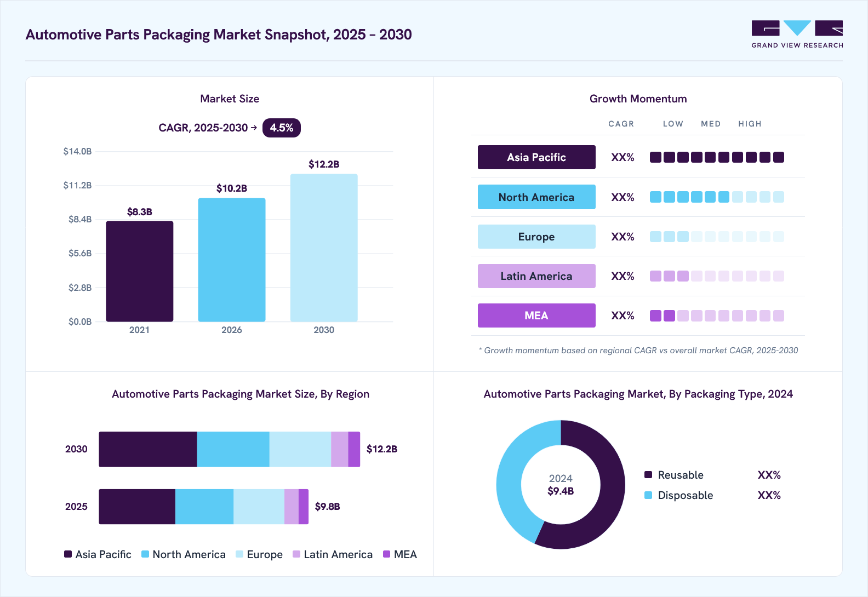This screenshot has height=597, width=868.
Task: Click the North America segment of the 2025 stacked bar
Action: 204,507
